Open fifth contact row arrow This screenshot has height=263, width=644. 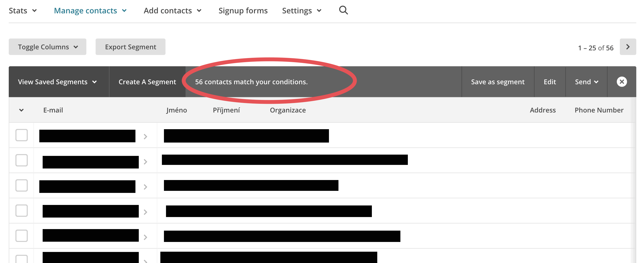click(x=145, y=237)
